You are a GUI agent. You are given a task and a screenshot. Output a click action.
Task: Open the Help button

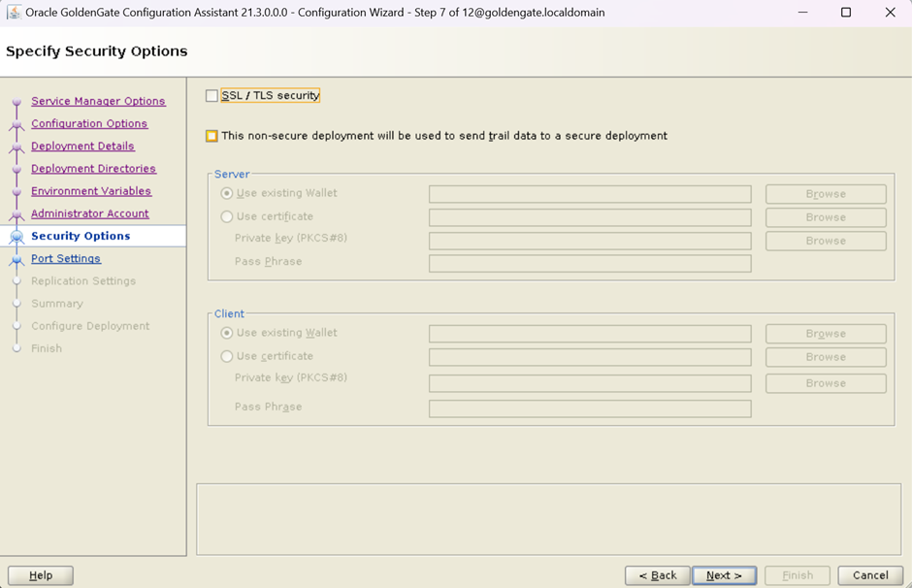tap(41, 575)
